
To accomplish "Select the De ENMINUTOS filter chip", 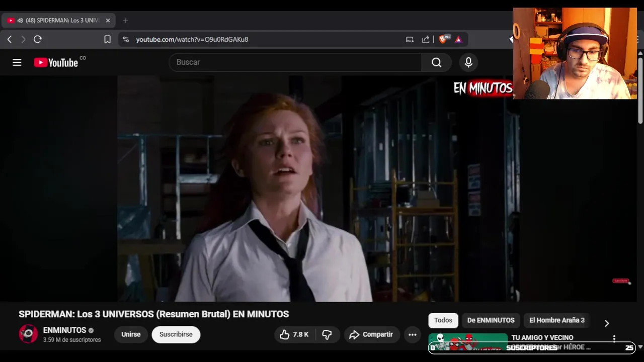I will 491,320.
